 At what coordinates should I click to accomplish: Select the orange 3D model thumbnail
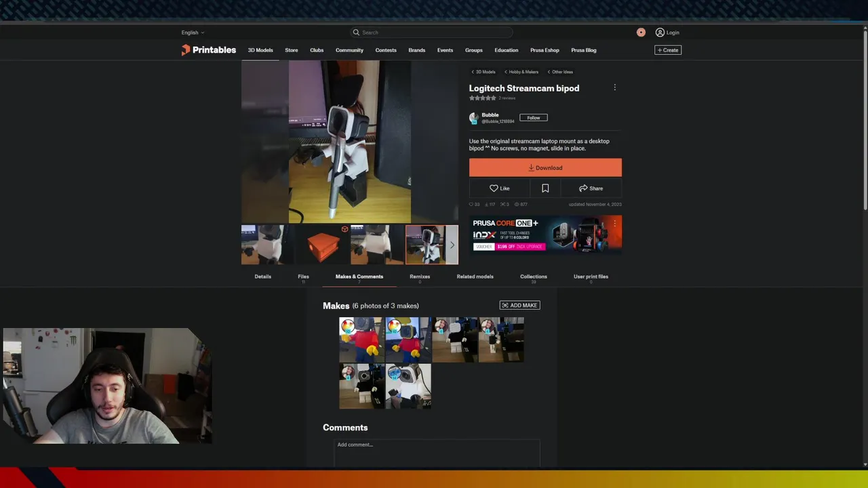pyautogui.click(x=322, y=245)
